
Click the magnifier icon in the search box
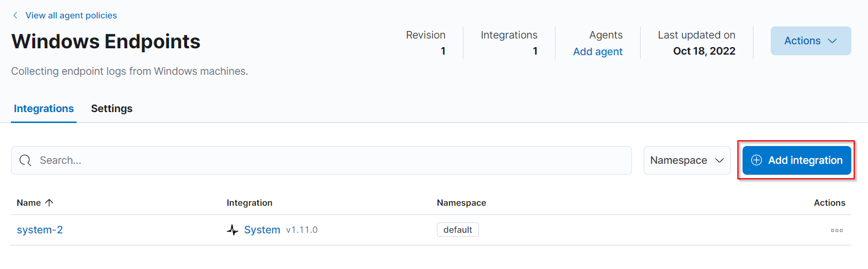[x=25, y=160]
